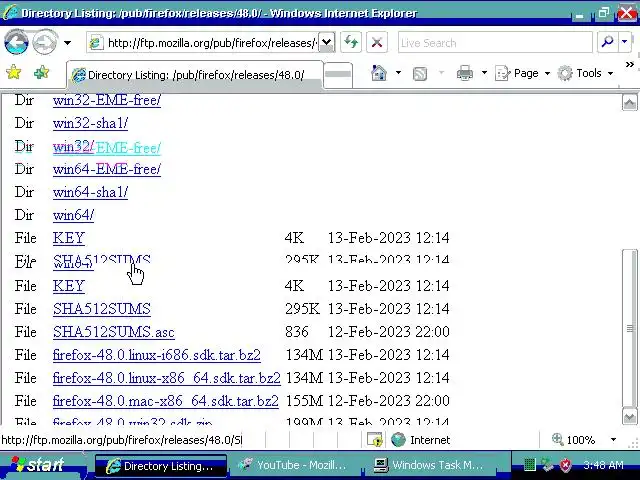Screen dimensions: 640x480
Task: Click the Safely Remove Hardware tray icon
Action: (548, 464)
